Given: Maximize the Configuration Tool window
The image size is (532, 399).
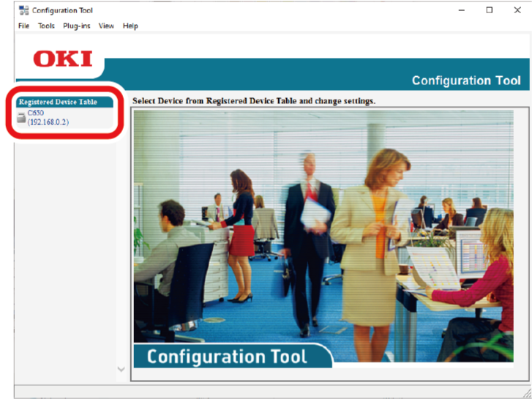Looking at the screenshot, I should (x=490, y=10).
